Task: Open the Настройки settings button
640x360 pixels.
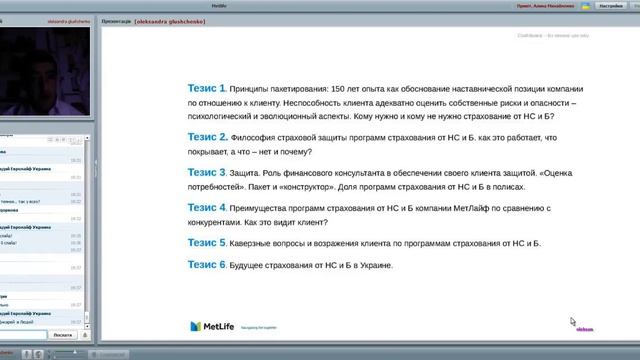Action: [x=611, y=6]
